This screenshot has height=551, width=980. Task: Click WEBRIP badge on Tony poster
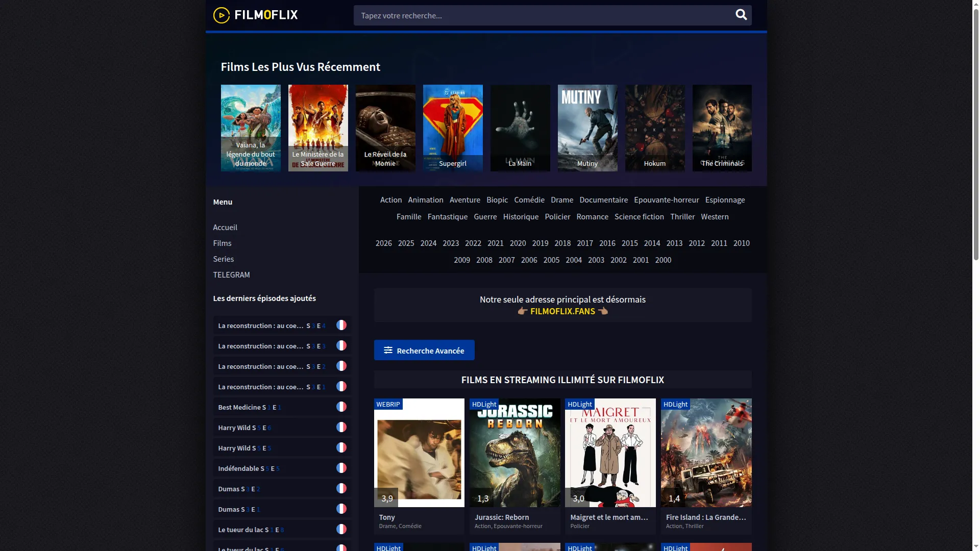[x=388, y=404]
